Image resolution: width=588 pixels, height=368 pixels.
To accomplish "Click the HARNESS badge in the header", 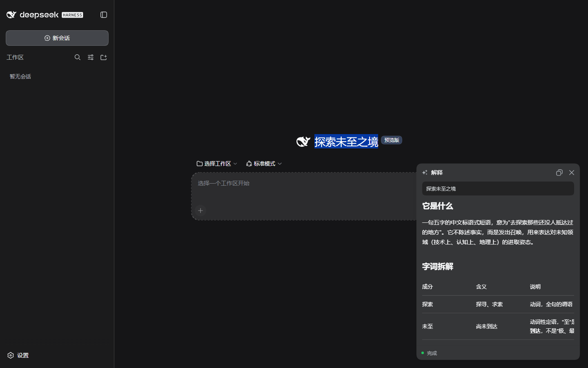I will [x=72, y=15].
